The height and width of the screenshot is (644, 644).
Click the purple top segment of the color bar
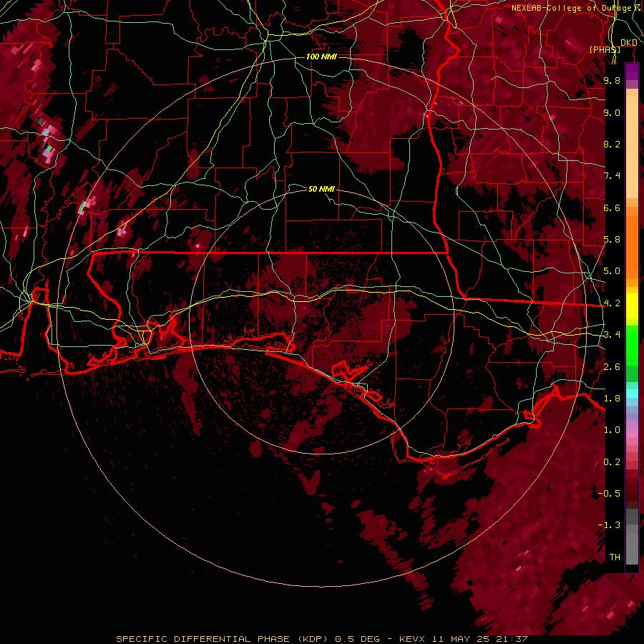[632, 72]
